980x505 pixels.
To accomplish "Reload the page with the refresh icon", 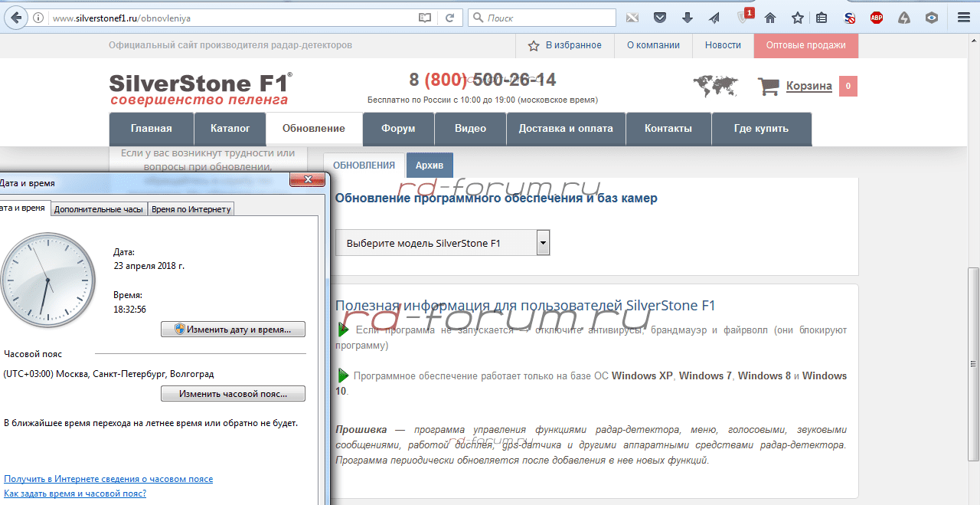I will [449, 18].
